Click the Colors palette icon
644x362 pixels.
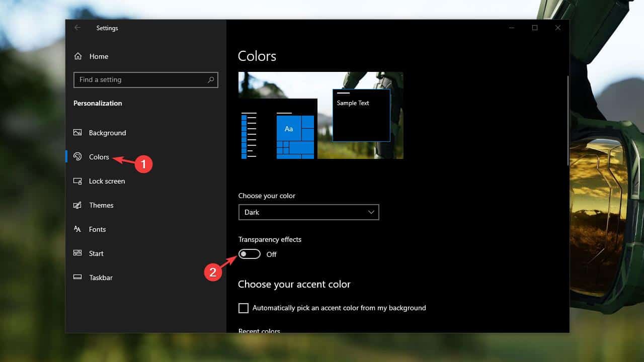click(x=77, y=157)
